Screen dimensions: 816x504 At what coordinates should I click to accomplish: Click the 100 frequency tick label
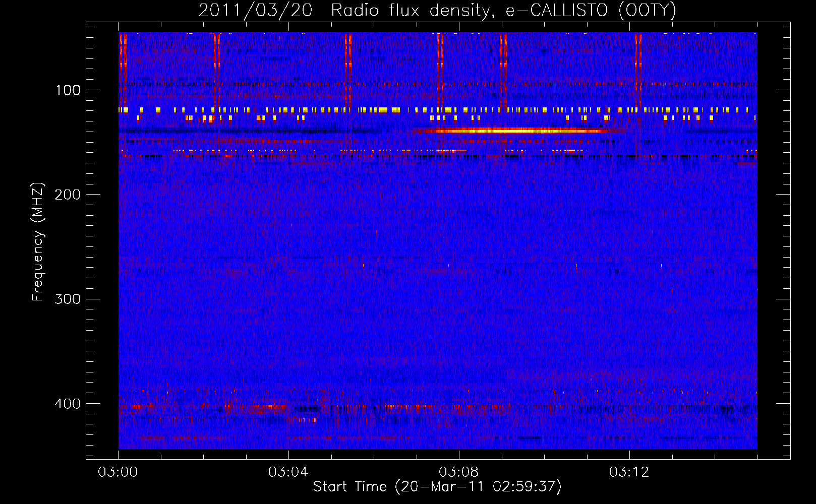coord(68,90)
